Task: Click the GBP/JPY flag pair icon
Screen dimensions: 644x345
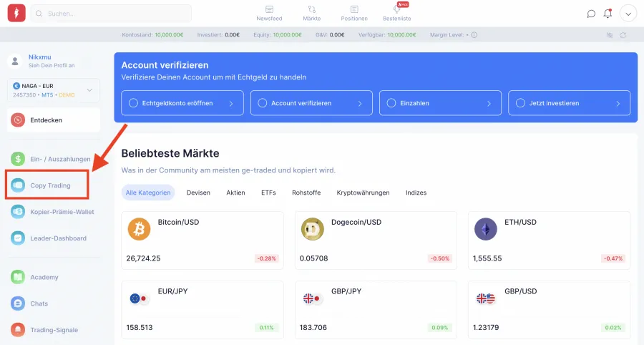Action: (x=313, y=298)
